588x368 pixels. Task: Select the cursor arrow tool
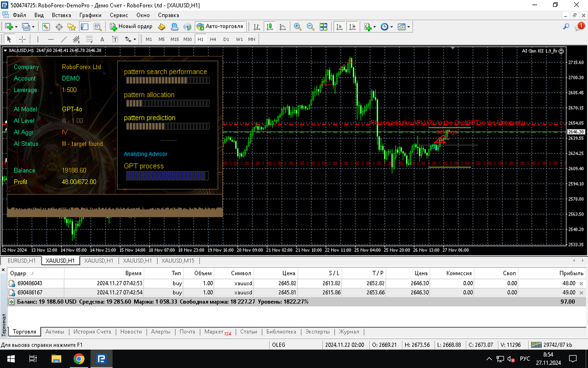(x=9, y=39)
